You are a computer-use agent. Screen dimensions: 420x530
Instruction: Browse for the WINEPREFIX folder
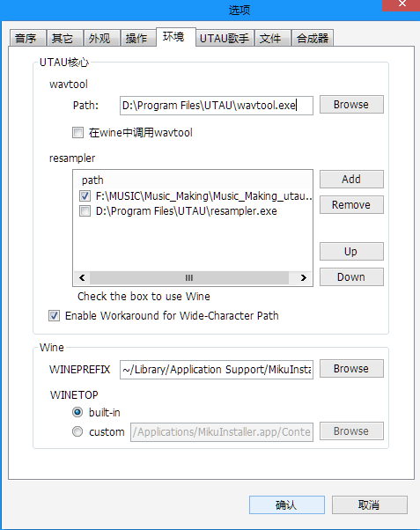point(351,368)
